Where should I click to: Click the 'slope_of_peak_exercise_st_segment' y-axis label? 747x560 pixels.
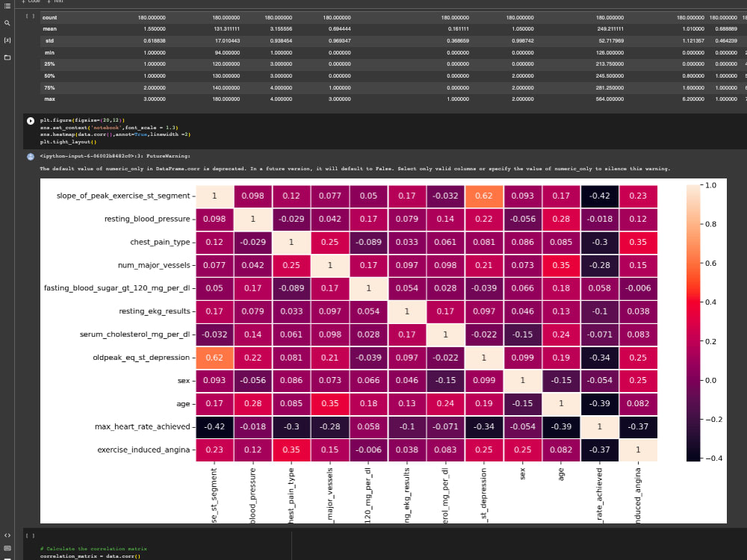tap(123, 196)
